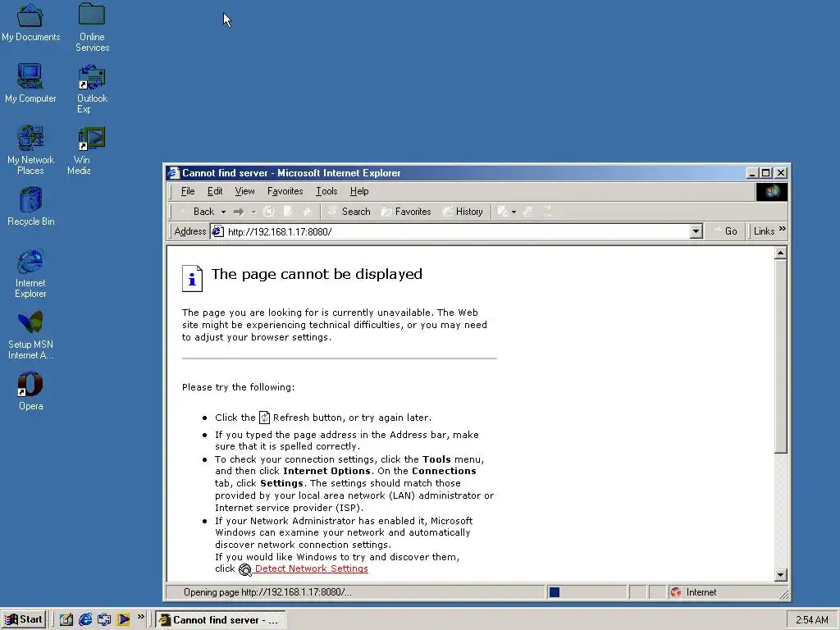Click the Address bar URL field
Screen dimensions: 840x630
[458, 231]
